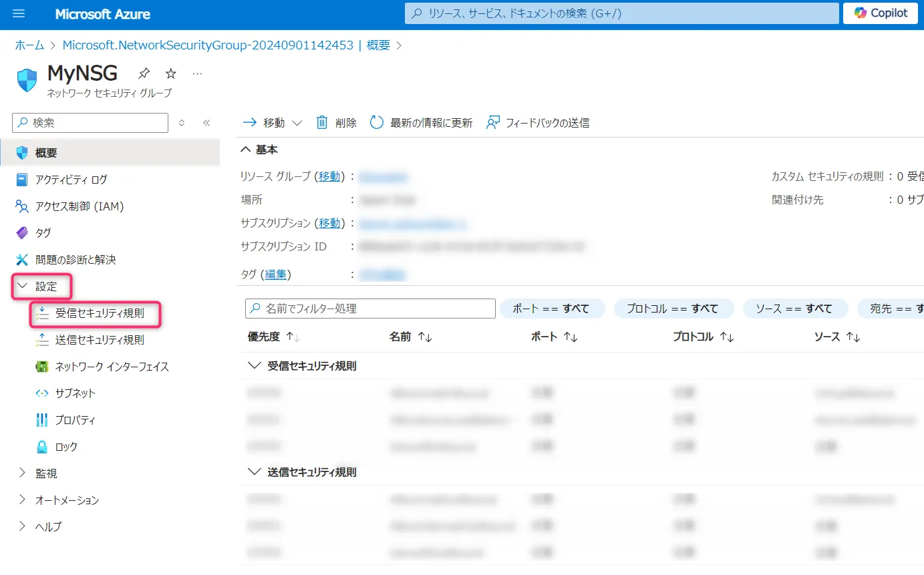The width and height of the screenshot is (924, 575).
Task: Expand the 移動 dropdown chevron
Action: pos(298,122)
